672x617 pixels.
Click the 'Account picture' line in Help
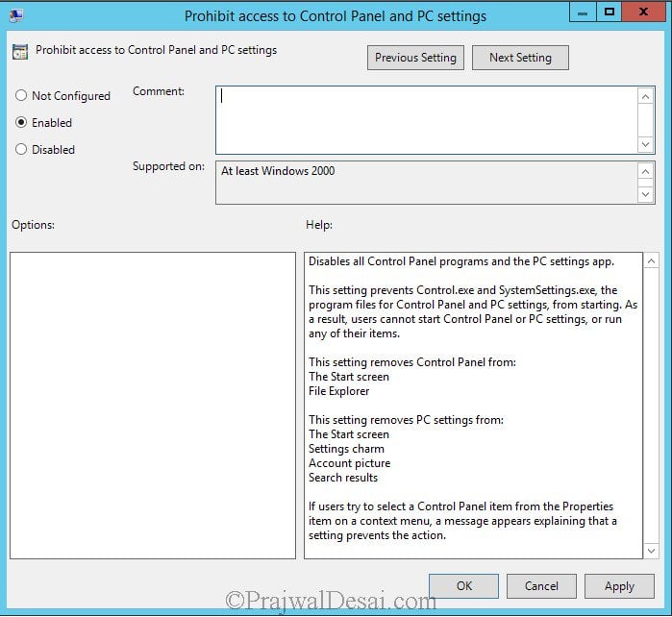(349, 463)
